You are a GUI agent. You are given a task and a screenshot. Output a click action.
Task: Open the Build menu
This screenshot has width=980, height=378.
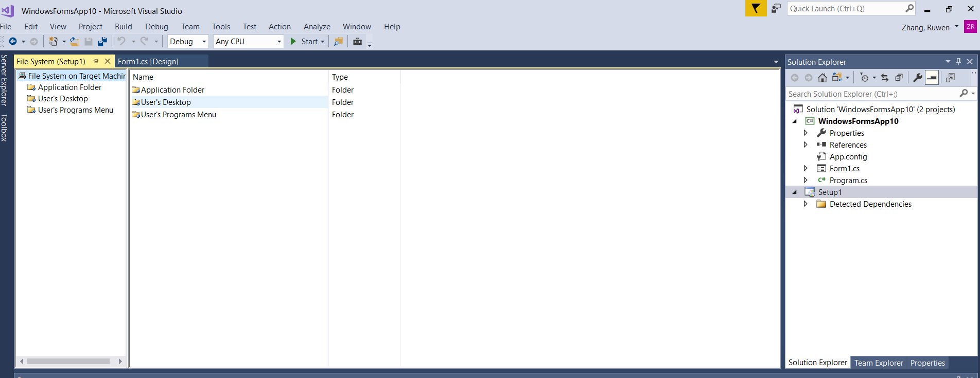point(124,27)
